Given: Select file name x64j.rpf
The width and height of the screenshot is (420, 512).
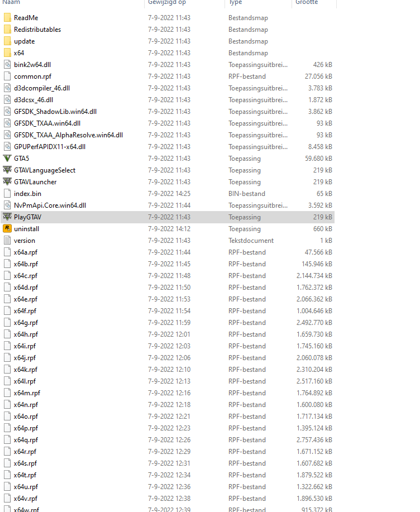Looking at the screenshot, I should [25, 358].
